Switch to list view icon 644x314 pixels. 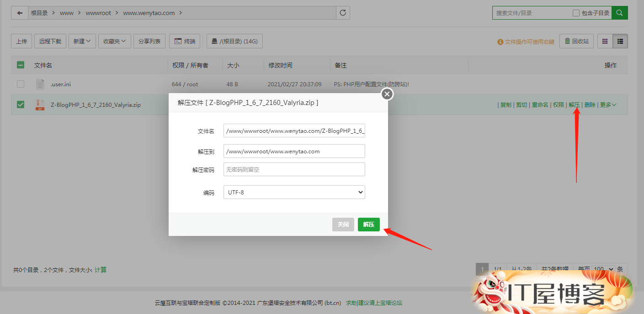(620, 41)
